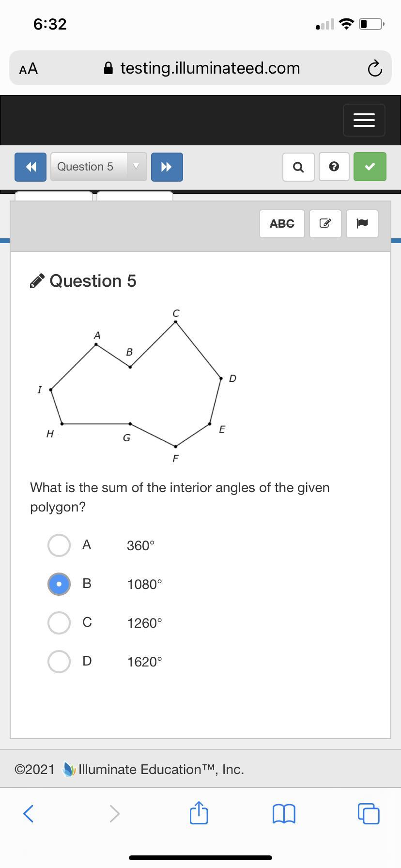Select answer B 1080° radio button
The width and height of the screenshot is (401, 868).
[59, 584]
